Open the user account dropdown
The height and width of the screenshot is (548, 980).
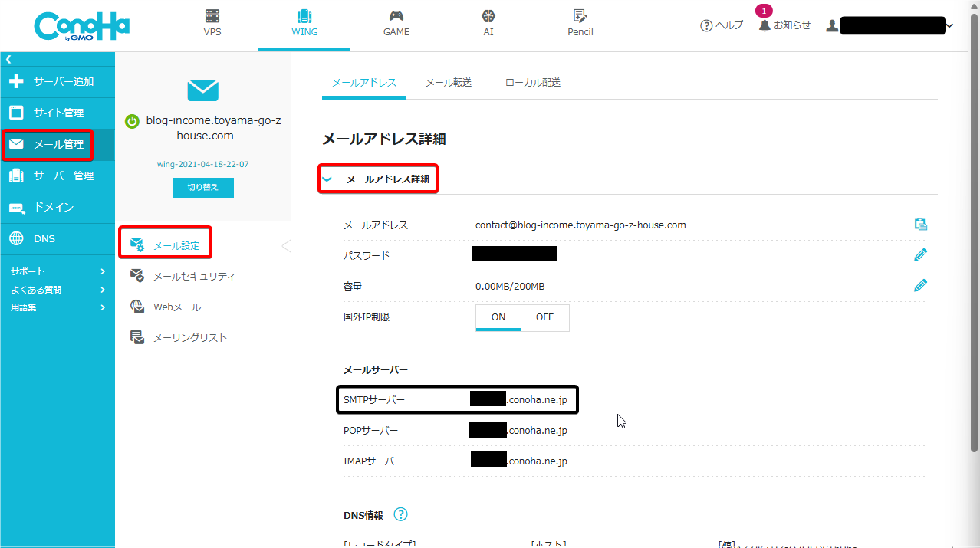(949, 25)
